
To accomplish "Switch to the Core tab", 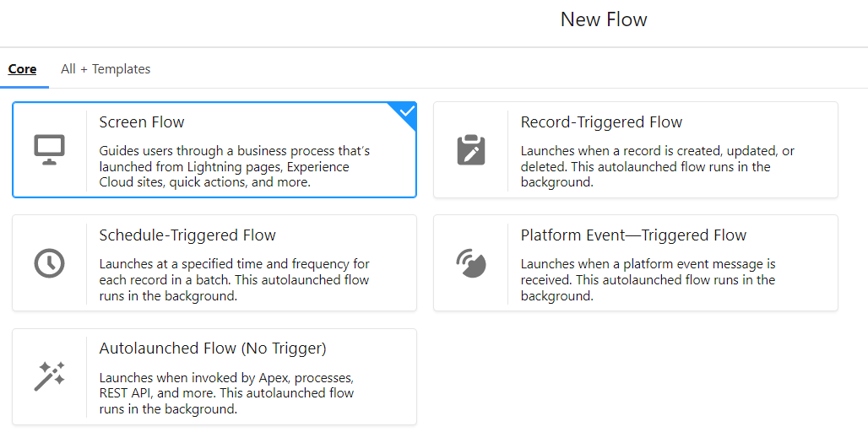I will click(22, 69).
